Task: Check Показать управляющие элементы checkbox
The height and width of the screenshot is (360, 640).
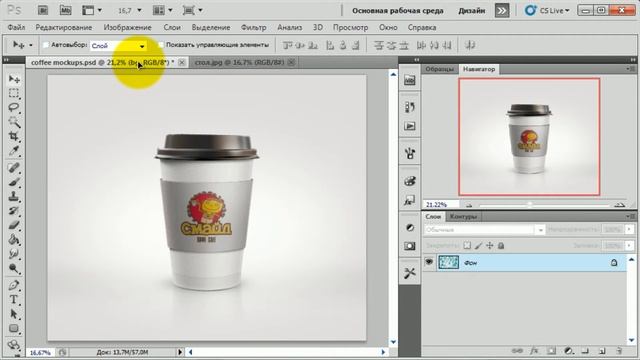Action: [x=161, y=45]
